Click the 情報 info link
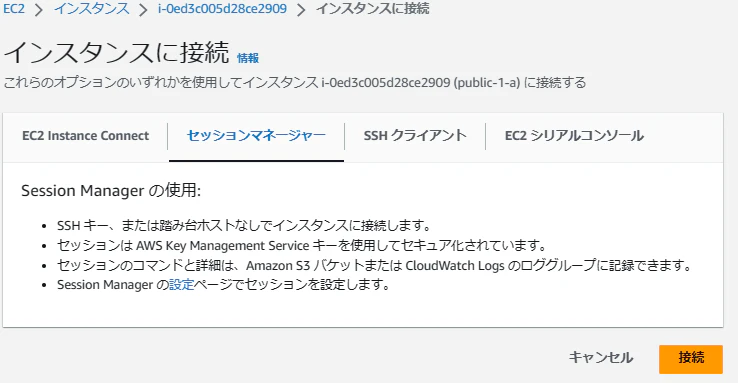 point(248,58)
